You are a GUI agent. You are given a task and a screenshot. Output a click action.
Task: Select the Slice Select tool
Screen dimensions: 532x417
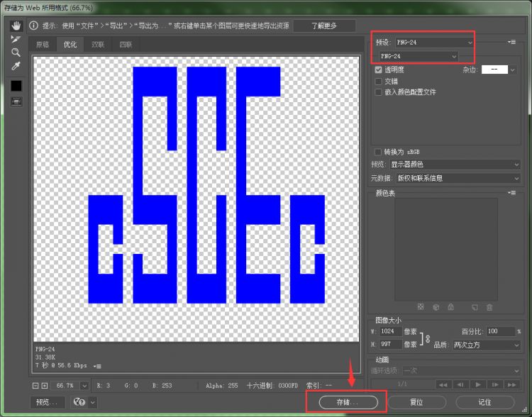point(16,39)
